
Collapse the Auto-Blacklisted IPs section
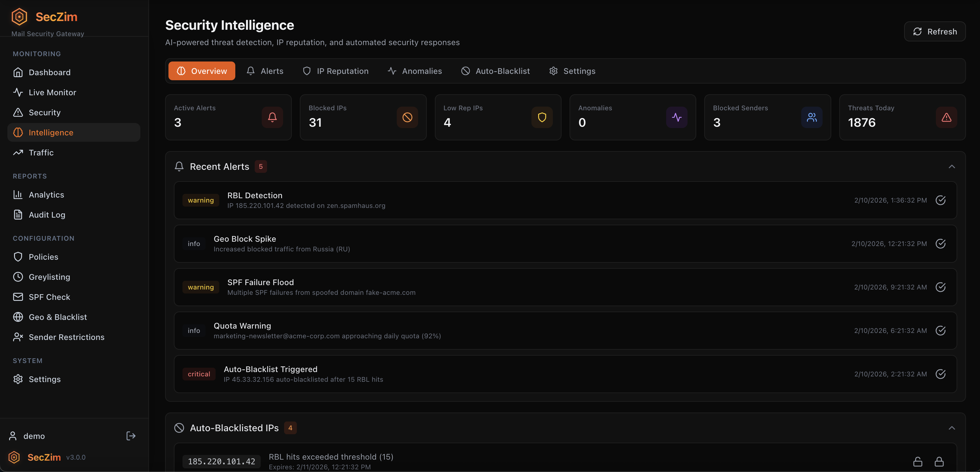point(952,428)
